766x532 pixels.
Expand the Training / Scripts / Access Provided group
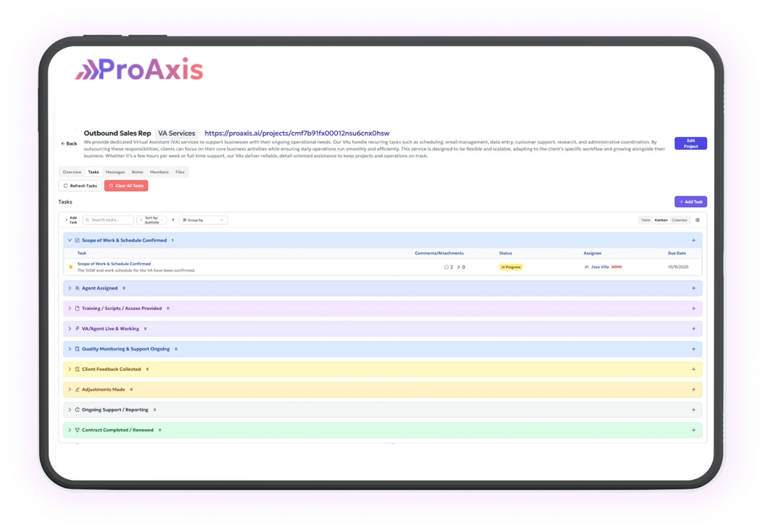point(70,308)
